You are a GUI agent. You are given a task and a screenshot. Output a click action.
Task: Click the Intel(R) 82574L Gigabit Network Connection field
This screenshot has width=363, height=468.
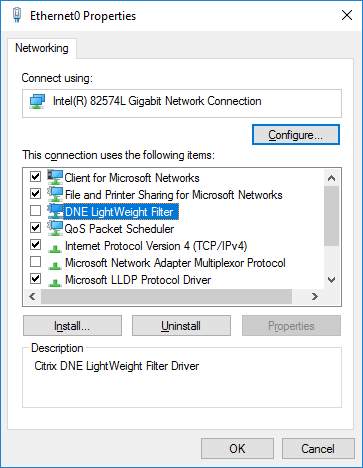coord(182,103)
